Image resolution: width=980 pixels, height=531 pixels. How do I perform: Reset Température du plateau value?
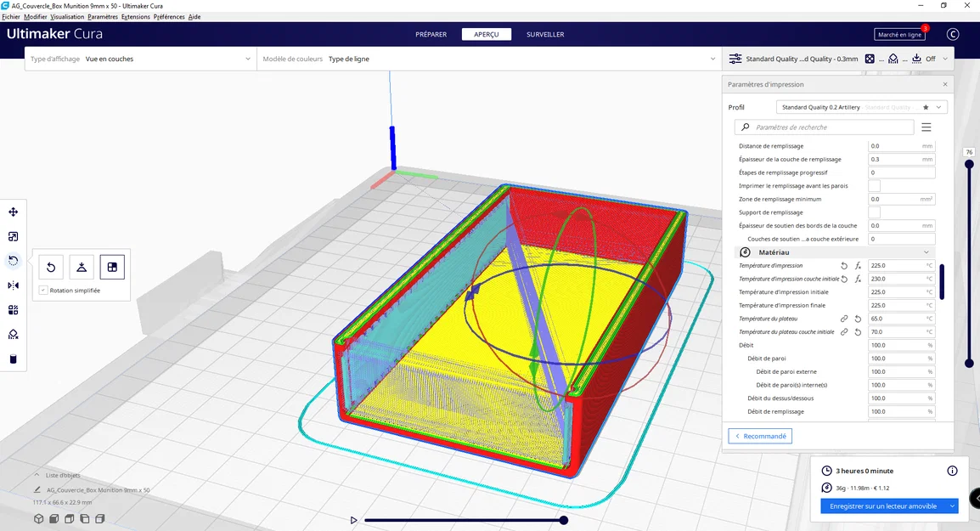[858, 319]
